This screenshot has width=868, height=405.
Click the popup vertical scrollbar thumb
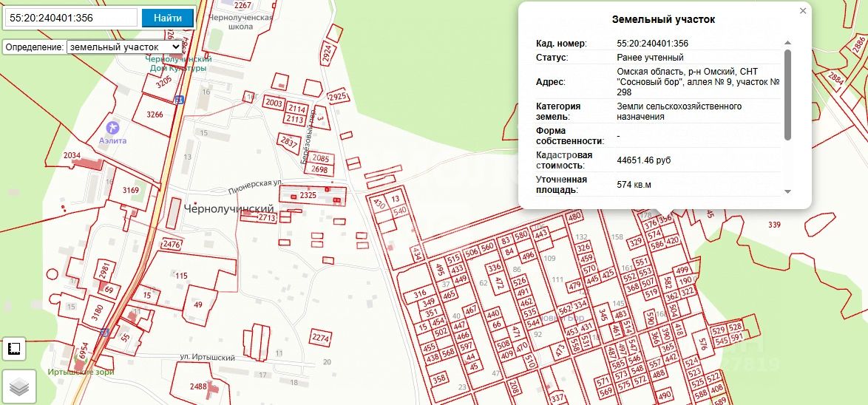(787, 95)
